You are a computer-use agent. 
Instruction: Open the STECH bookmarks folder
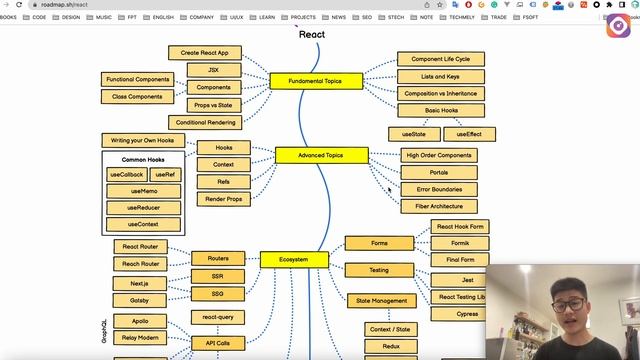point(391,18)
